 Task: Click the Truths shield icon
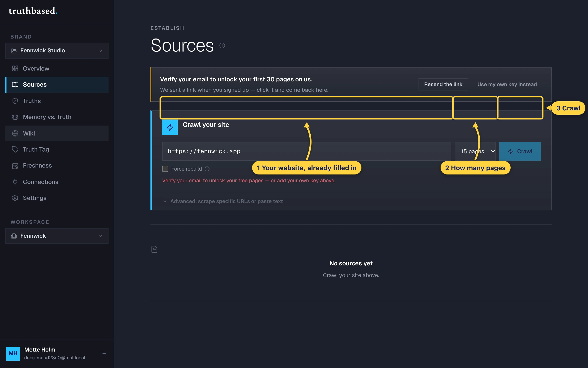pos(15,101)
